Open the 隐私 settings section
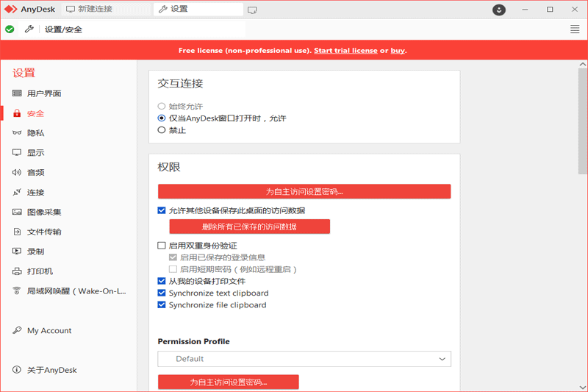 pos(35,133)
